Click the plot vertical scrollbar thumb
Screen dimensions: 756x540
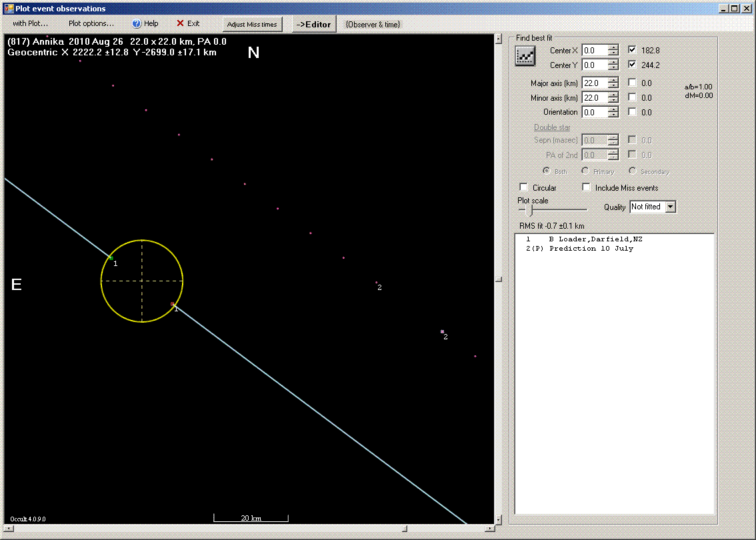[499, 279]
